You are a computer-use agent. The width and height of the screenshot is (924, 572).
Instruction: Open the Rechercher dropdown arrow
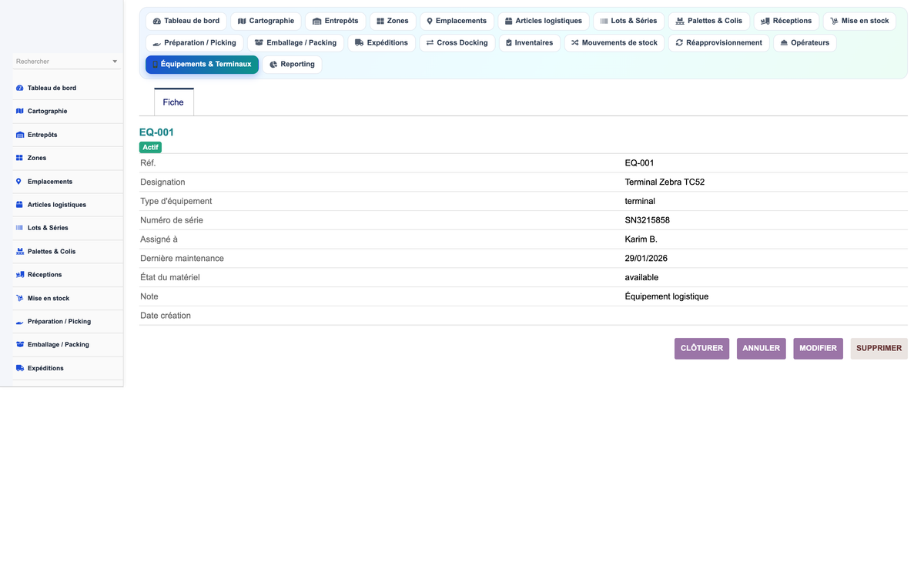click(115, 62)
